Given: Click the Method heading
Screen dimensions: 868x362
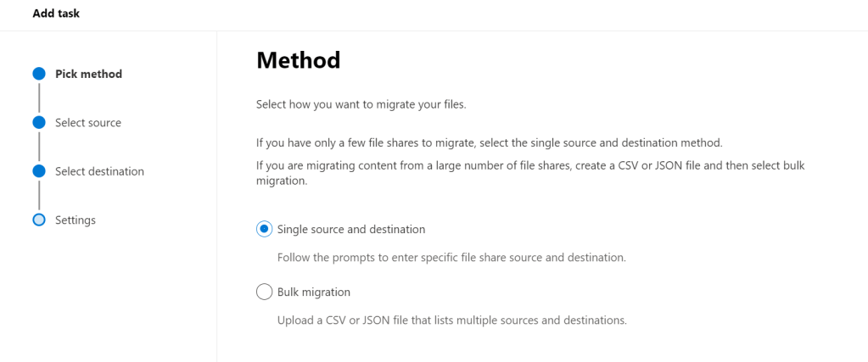Looking at the screenshot, I should (x=298, y=60).
